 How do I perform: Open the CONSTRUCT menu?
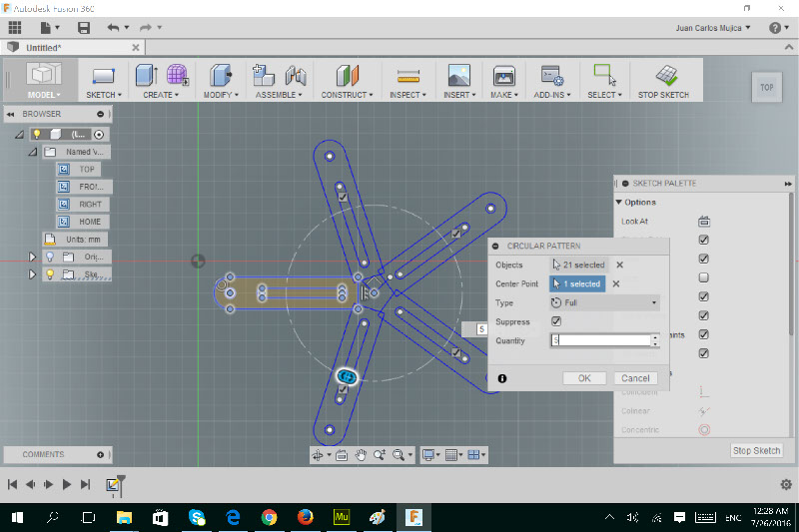click(x=347, y=95)
